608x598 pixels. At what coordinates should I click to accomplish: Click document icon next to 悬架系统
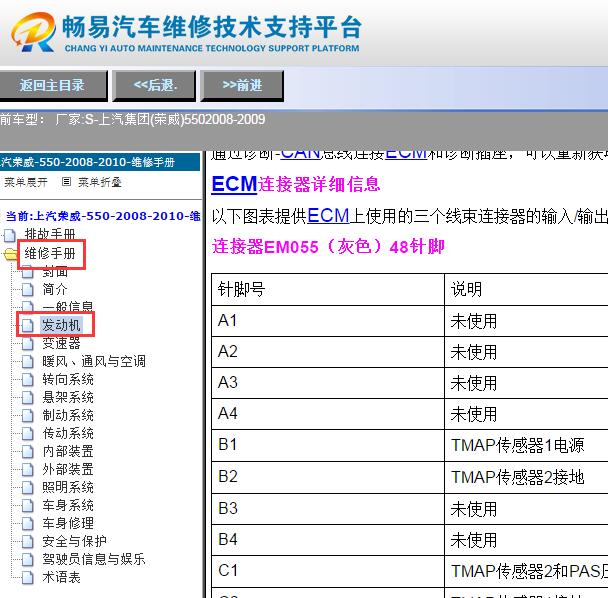[27, 398]
